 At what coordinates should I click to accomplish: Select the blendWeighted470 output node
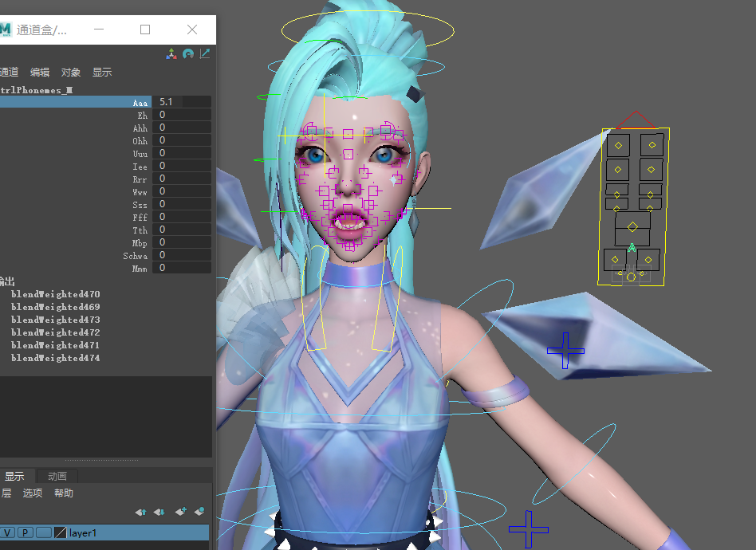[55, 294]
